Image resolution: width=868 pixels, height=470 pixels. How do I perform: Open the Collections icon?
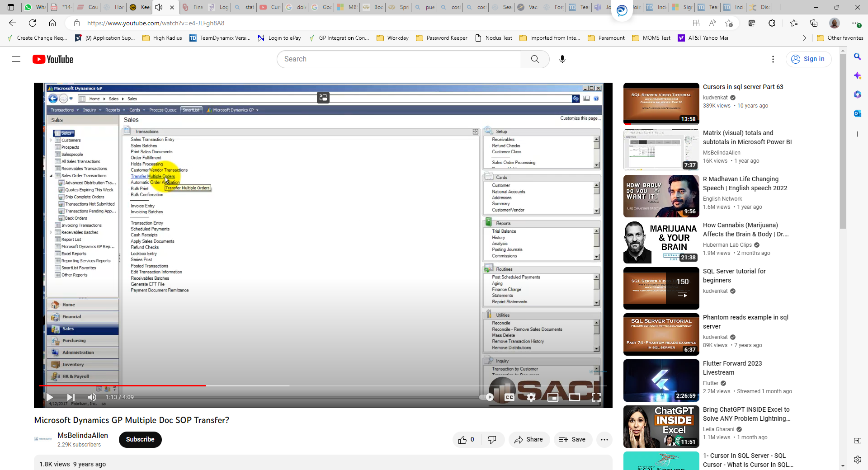pos(814,23)
